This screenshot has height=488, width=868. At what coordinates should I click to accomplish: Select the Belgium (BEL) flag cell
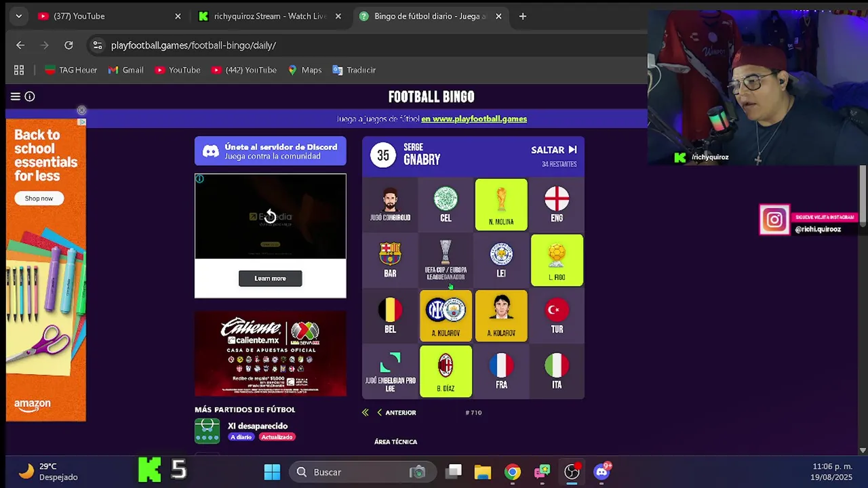point(390,316)
